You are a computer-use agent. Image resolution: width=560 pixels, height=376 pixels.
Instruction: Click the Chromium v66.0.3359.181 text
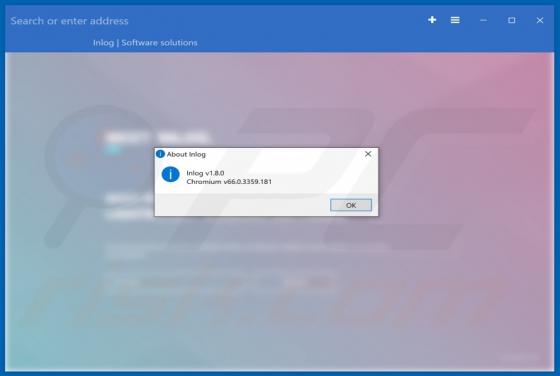(x=229, y=181)
